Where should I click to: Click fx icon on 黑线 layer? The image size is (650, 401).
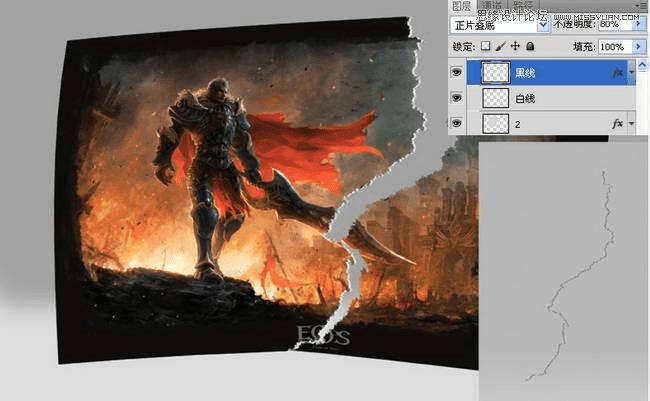[618, 73]
